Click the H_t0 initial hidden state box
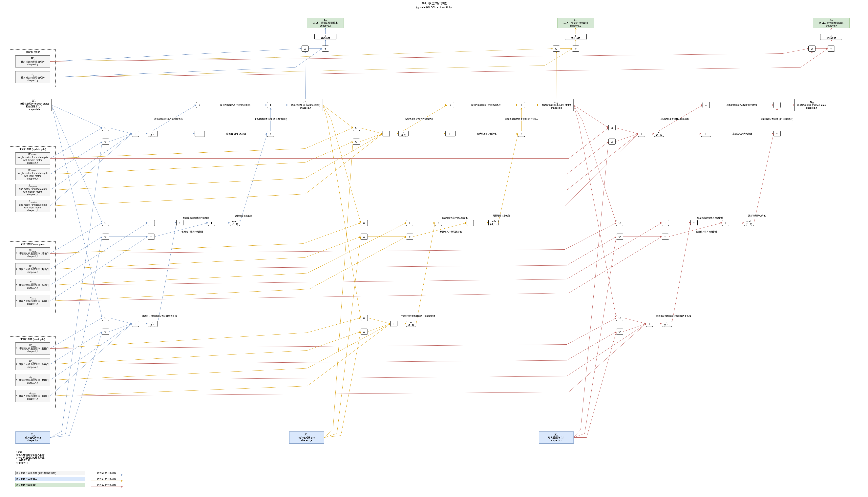The image size is (868, 497). (x=34, y=105)
